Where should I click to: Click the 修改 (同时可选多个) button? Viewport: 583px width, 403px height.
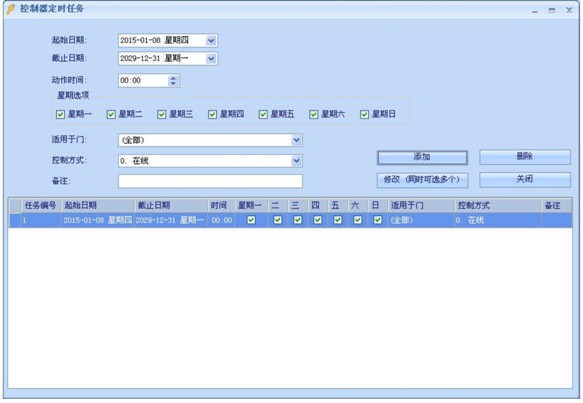coord(422,180)
